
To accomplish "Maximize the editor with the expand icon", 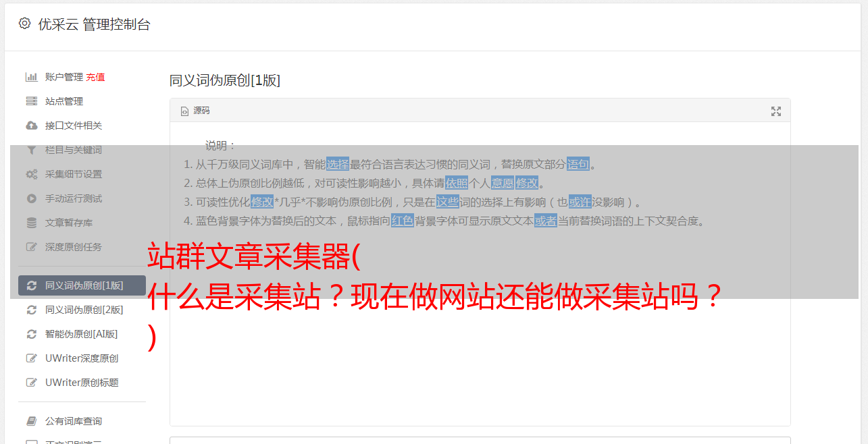I will (776, 111).
